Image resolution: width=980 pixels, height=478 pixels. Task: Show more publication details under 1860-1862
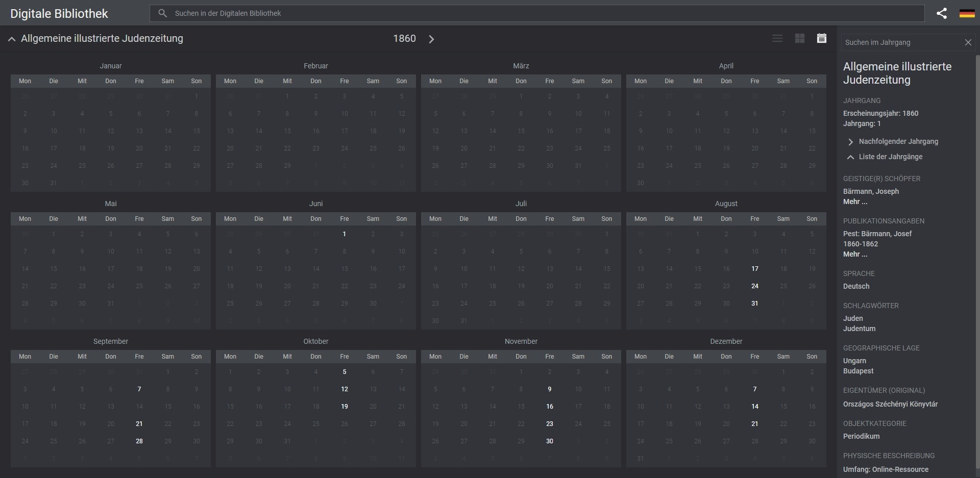[x=855, y=254]
